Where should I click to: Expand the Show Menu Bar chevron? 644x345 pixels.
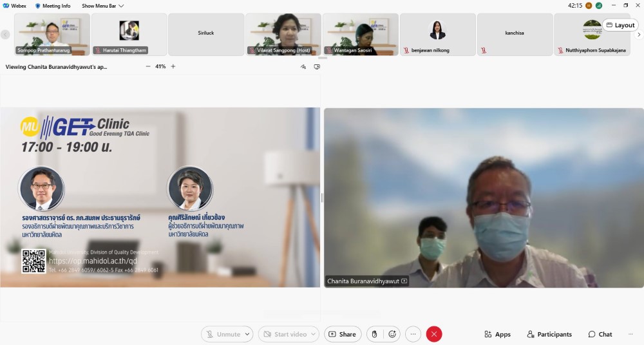tap(121, 6)
